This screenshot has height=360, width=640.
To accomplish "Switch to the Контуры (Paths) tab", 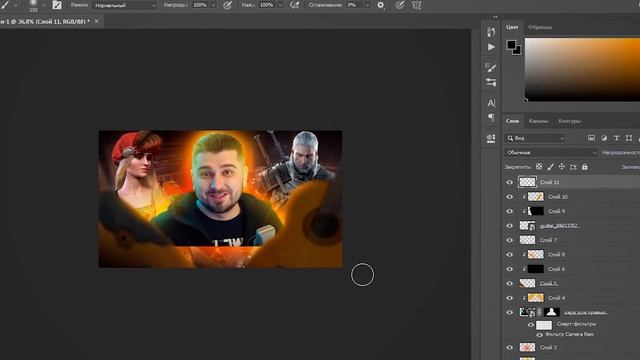I will tap(569, 121).
